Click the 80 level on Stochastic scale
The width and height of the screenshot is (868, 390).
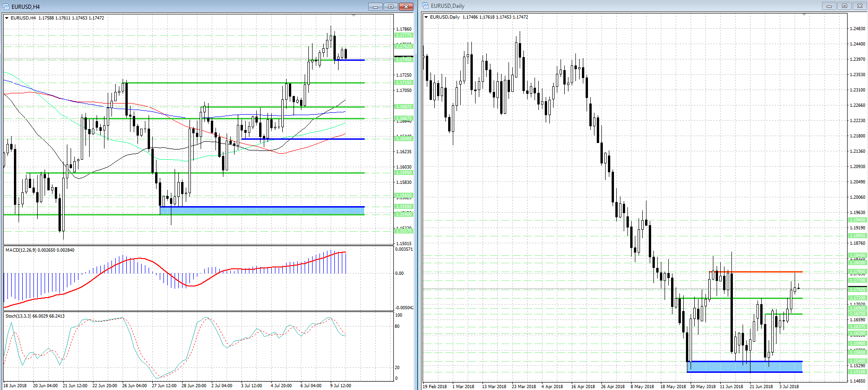(398, 326)
